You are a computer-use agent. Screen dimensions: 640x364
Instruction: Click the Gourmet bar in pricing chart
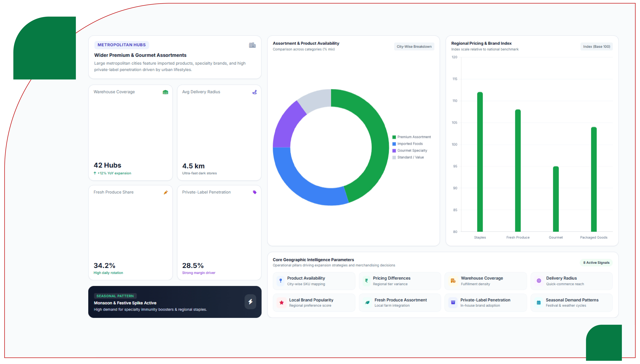pos(556,199)
